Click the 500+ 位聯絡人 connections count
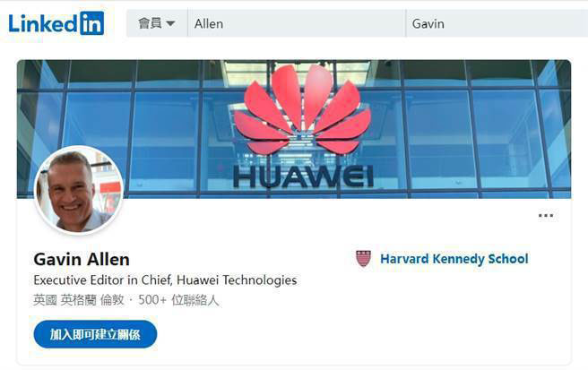The width and height of the screenshot is (588, 370). [x=178, y=300]
